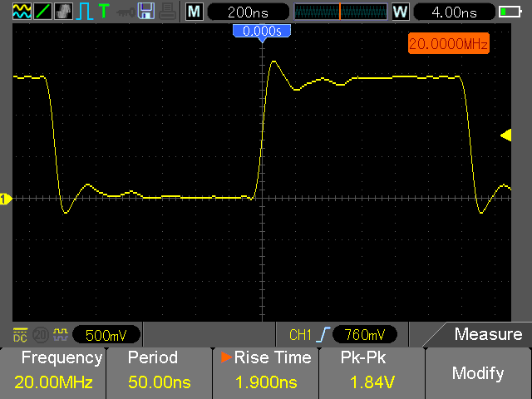Viewport: 532px width, 399px height.
Task: Select the Pk-Pk measurement slot
Action: pos(372,373)
